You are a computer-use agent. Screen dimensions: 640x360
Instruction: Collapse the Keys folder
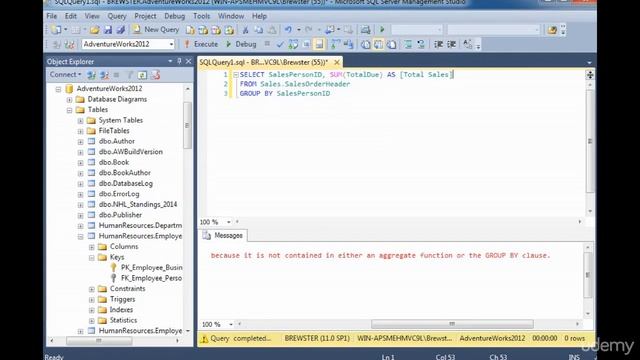click(91, 258)
